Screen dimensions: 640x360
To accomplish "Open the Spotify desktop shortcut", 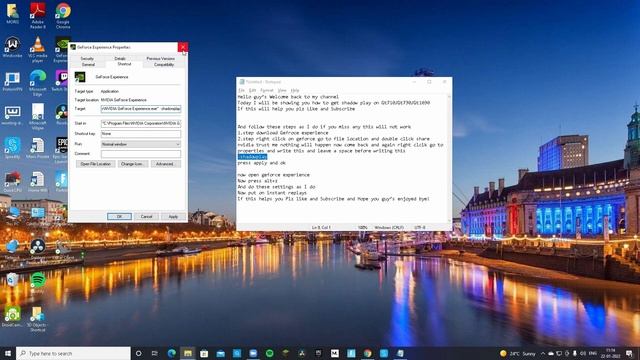I will tap(38, 282).
